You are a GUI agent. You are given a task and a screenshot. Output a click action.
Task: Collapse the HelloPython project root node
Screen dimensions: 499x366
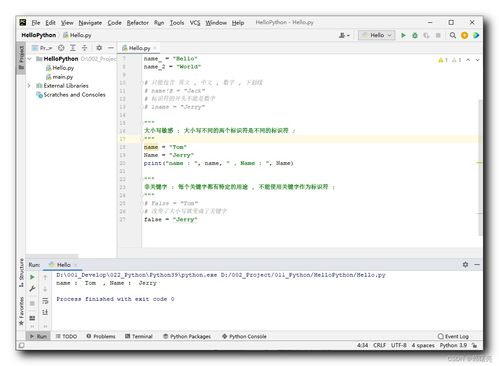tap(29, 59)
